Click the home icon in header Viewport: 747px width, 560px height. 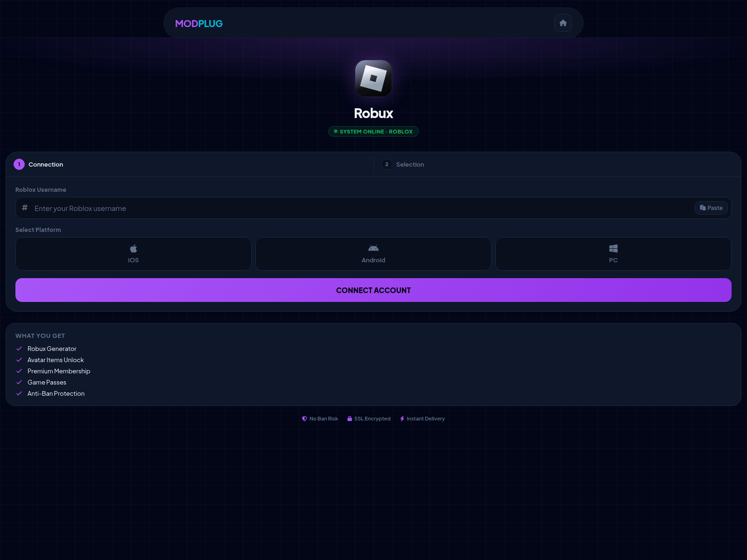[x=563, y=23]
